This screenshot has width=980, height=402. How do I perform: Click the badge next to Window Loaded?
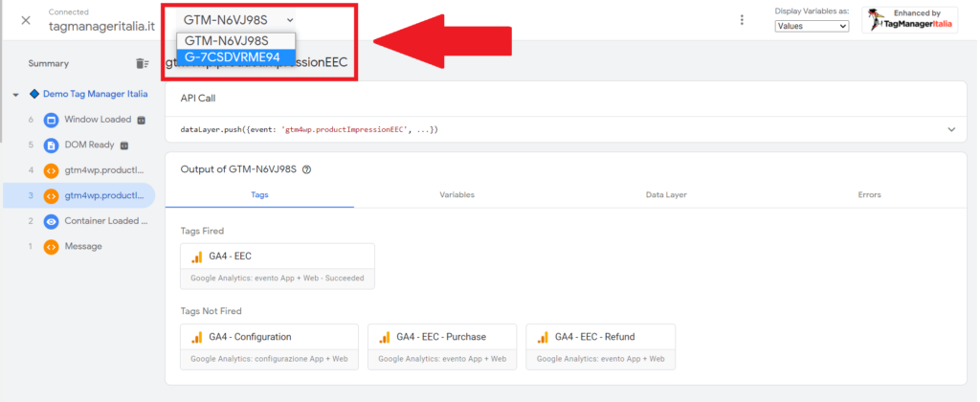pyautogui.click(x=142, y=120)
